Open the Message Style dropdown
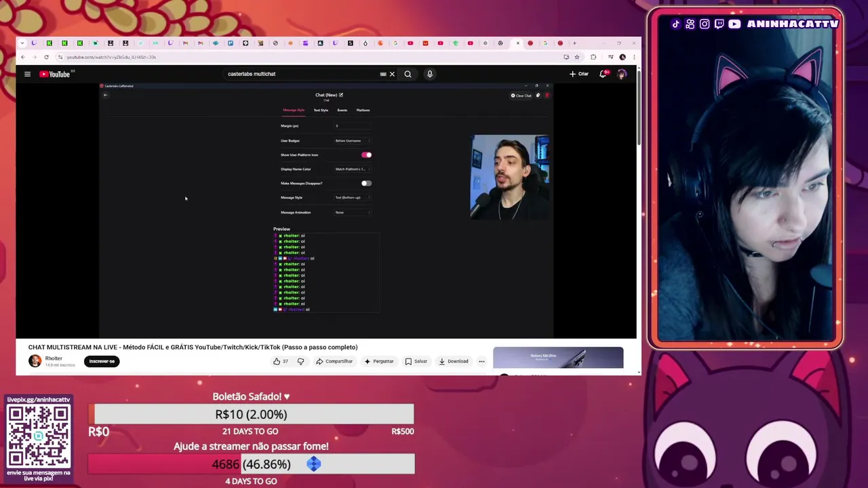Viewport: 868px width, 488px height. coord(353,197)
